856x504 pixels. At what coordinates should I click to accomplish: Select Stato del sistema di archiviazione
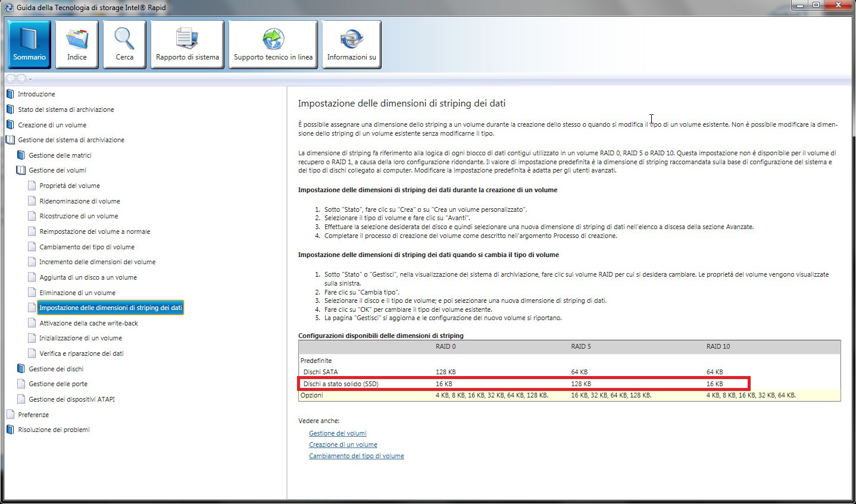[x=66, y=109]
